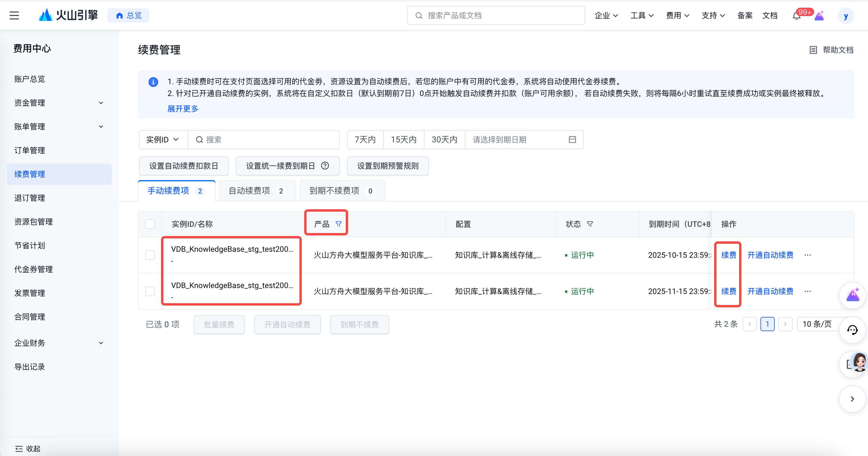Screen dimensions: 868x456
Task: Check the second instance row checkbox
Action: [150, 291]
